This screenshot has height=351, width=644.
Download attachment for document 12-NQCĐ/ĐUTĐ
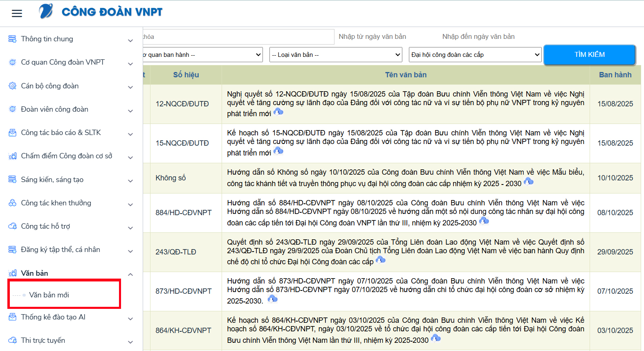tap(278, 112)
